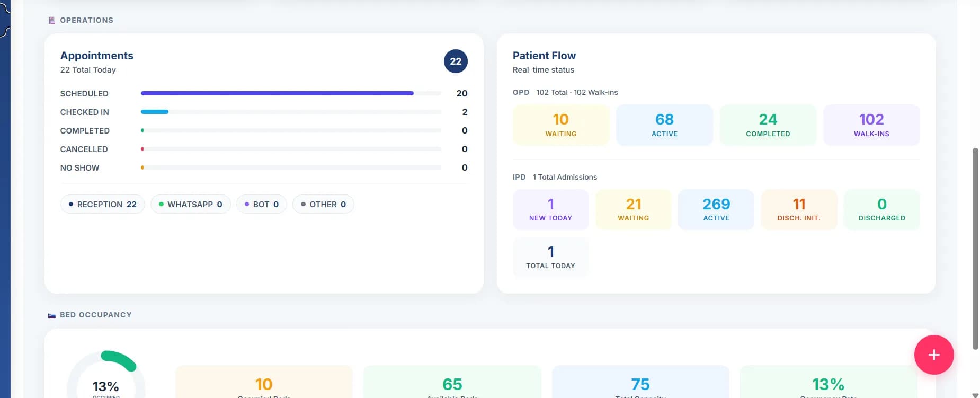Open the 13% occupancy rate card
Screen dimensions: 980x398
[x=828, y=383]
